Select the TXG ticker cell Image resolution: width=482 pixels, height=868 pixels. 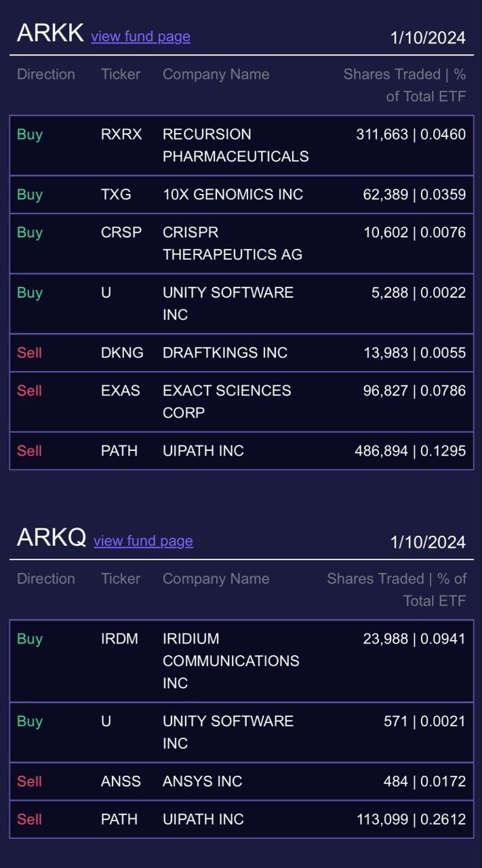point(116,195)
